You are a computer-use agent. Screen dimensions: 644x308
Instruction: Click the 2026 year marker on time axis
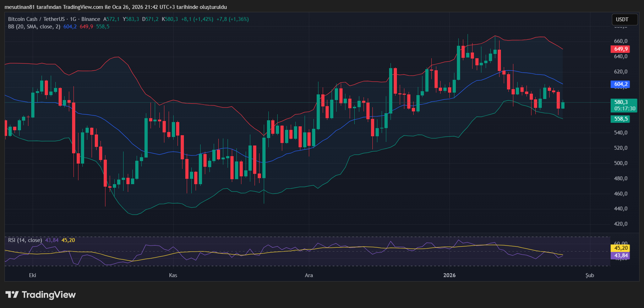[x=449, y=275]
